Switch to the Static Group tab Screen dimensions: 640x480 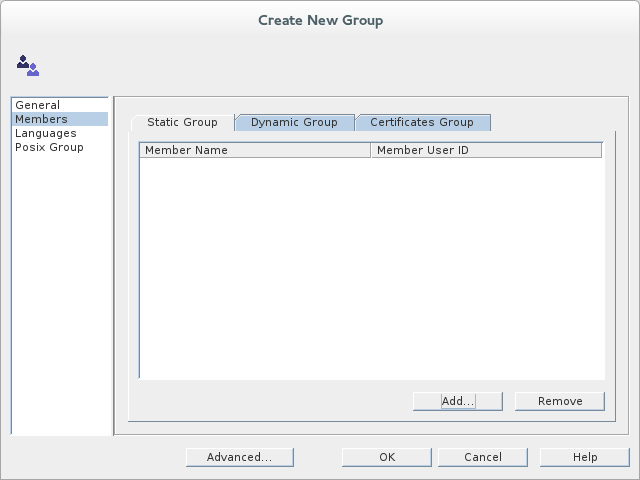[x=182, y=122]
